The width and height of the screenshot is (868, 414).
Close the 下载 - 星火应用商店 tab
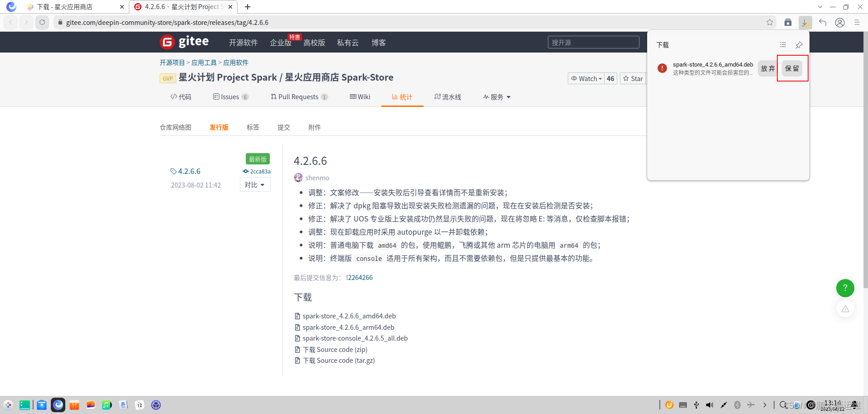point(122,7)
